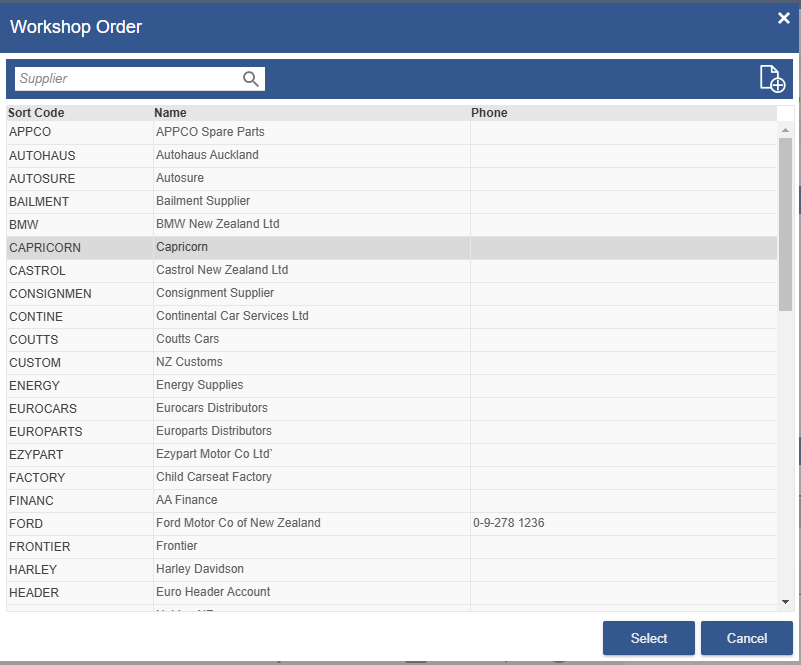Select Energy Supplies in the list

312,385
